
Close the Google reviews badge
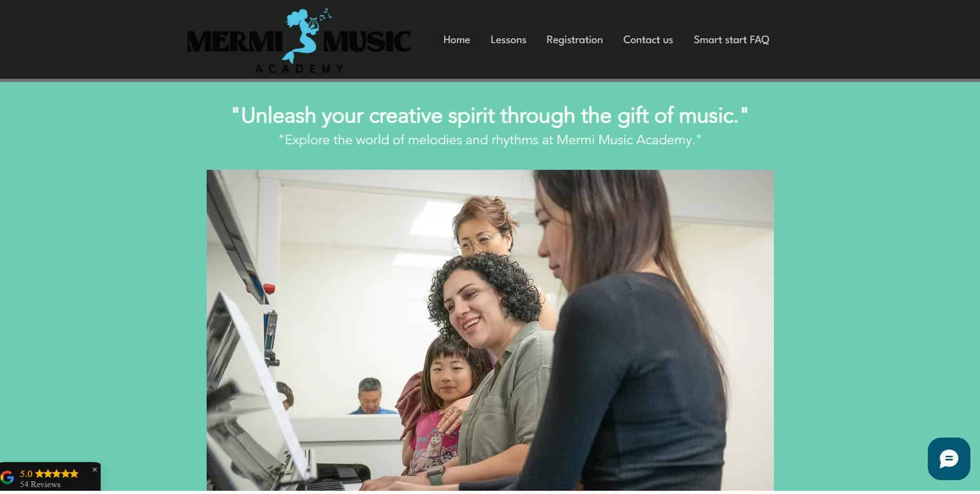click(x=95, y=470)
